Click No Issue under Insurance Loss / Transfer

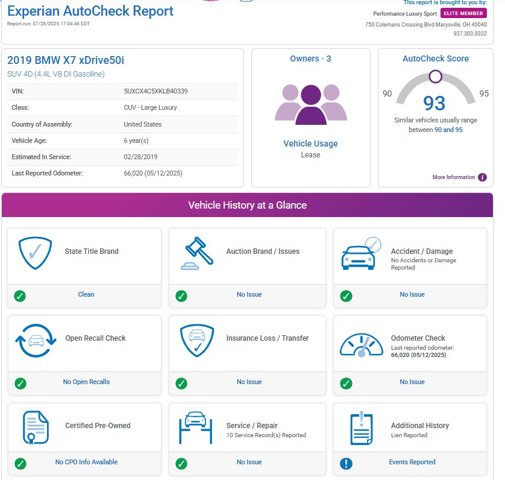249,382
